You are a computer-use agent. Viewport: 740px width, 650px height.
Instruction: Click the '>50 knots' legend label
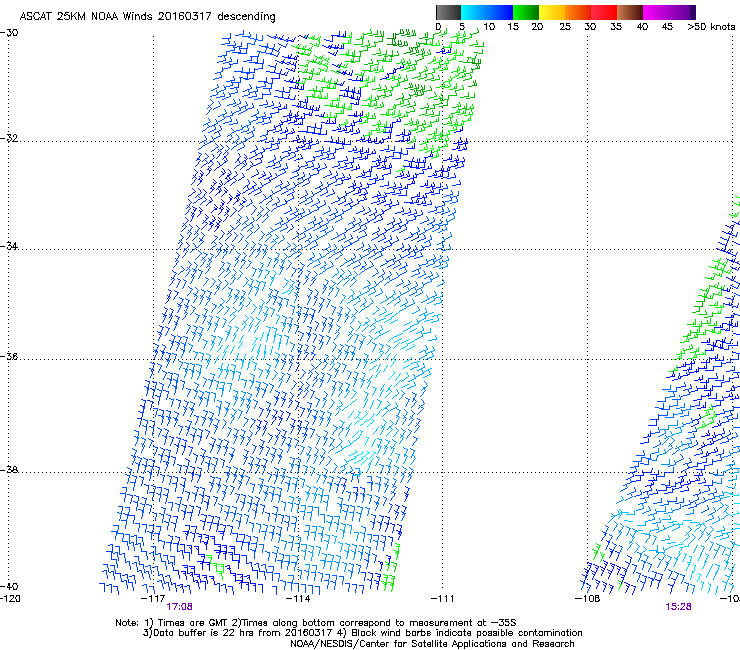pyautogui.click(x=711, y=27)
